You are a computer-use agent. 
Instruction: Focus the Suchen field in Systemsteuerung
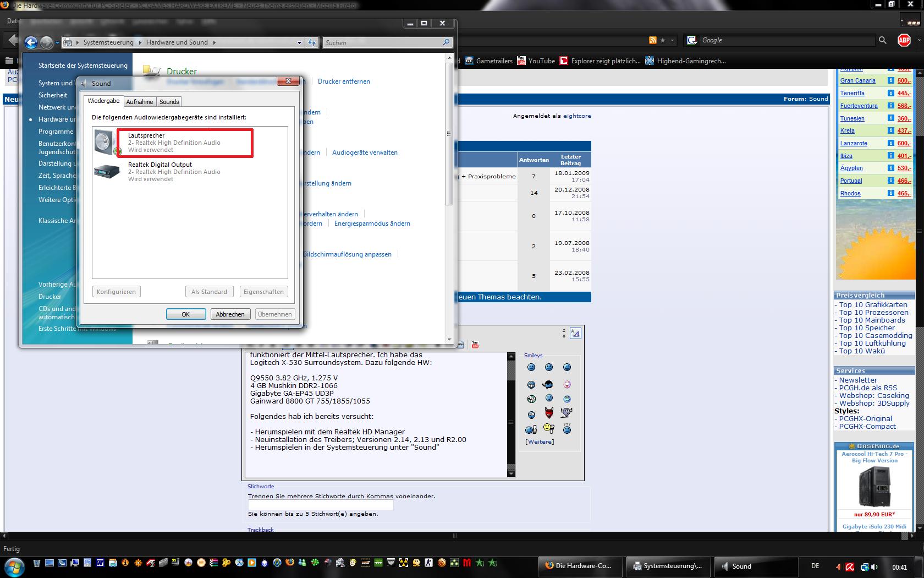[382, 42]
